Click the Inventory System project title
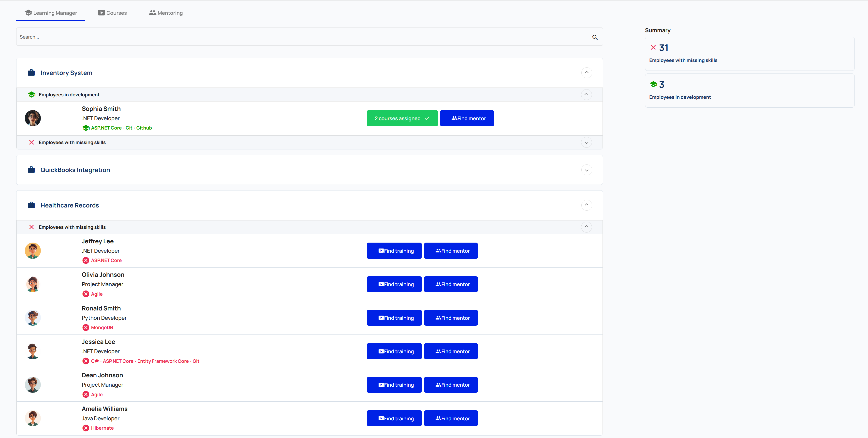This screenshot has width=868, height=438. [x=66, y=73]
